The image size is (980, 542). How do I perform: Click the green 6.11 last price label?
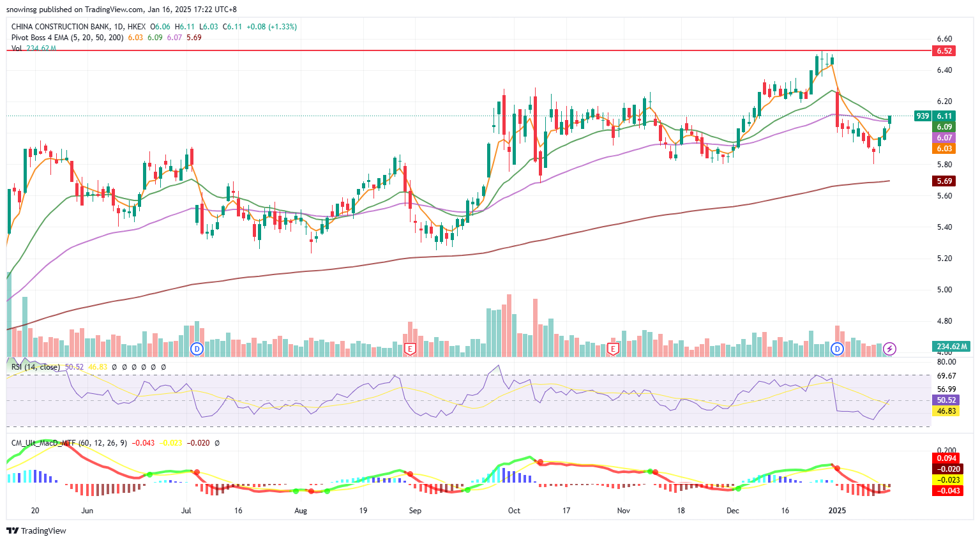point(944,116)
